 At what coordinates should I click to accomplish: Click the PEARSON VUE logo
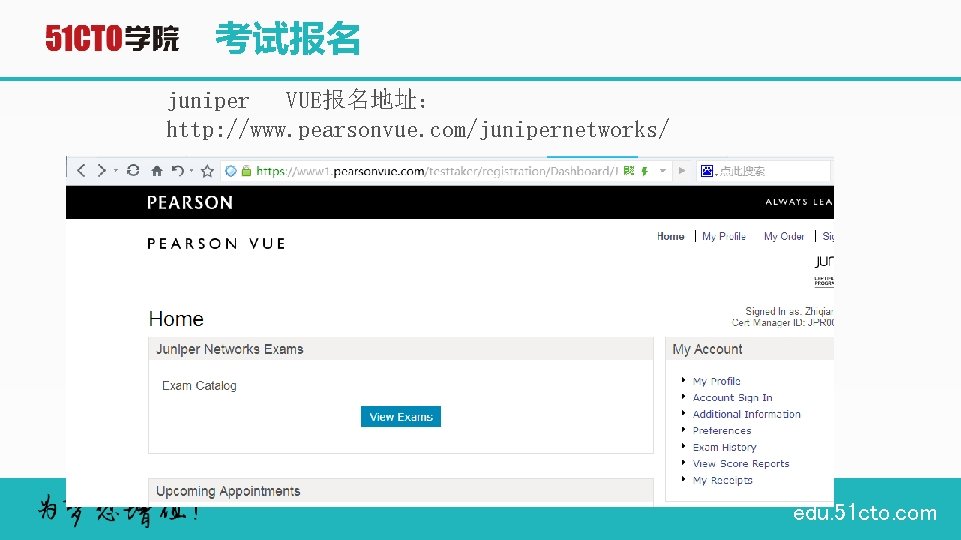[216, 243]
